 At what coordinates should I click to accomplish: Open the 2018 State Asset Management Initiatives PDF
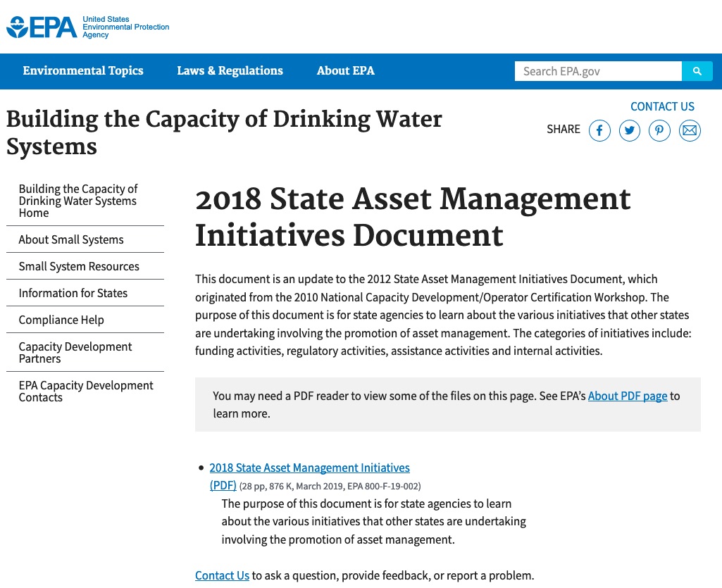pos(309,468)
